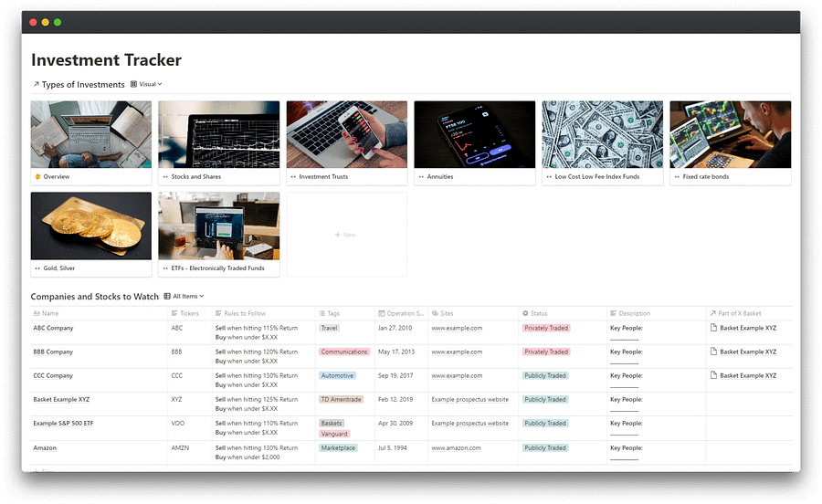This screenshot has width=822, height=504.
Task: Open Types of Investments linked database
Action: (83, 84)
